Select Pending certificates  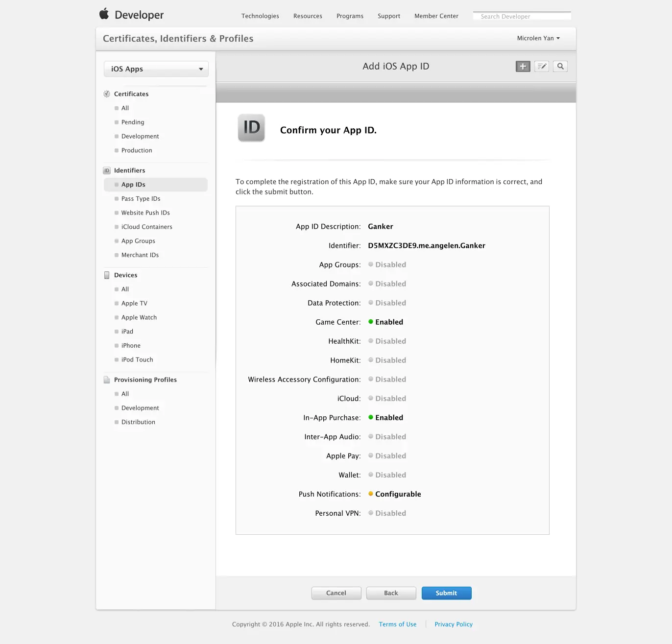[x=133, y=122]
